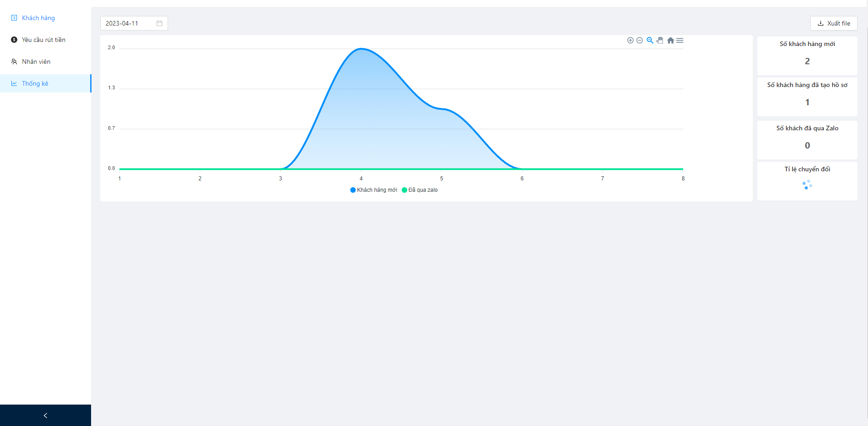Click the Nhân viên team icon
The height and width of the screenshot is (426, 868).
[14, 62]
